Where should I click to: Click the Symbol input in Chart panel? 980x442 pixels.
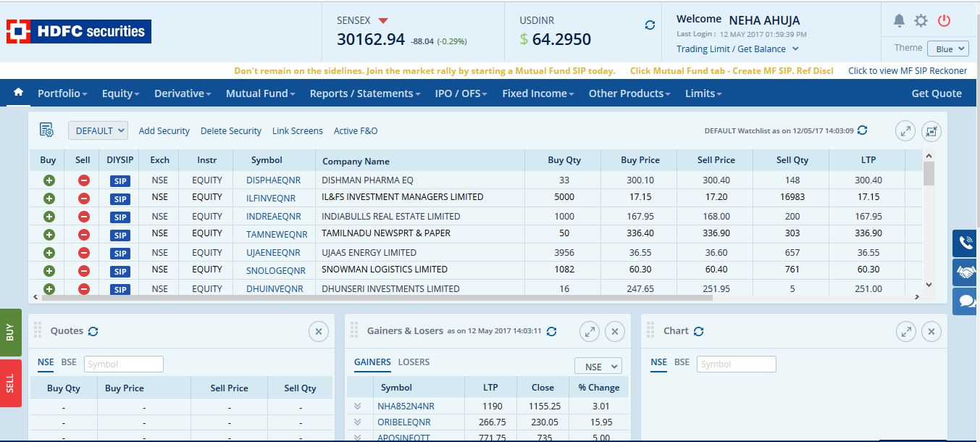click(x=737, y=364)
